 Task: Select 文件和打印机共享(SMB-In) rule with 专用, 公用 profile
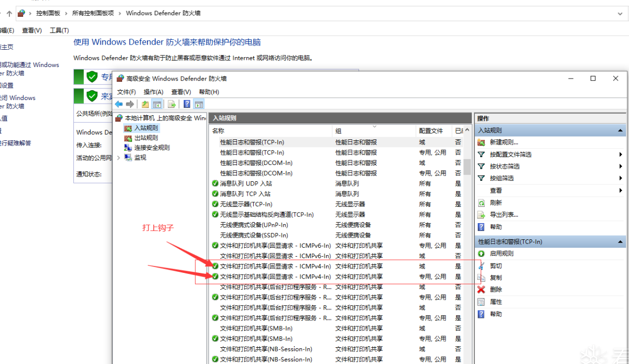pos(336,339)
